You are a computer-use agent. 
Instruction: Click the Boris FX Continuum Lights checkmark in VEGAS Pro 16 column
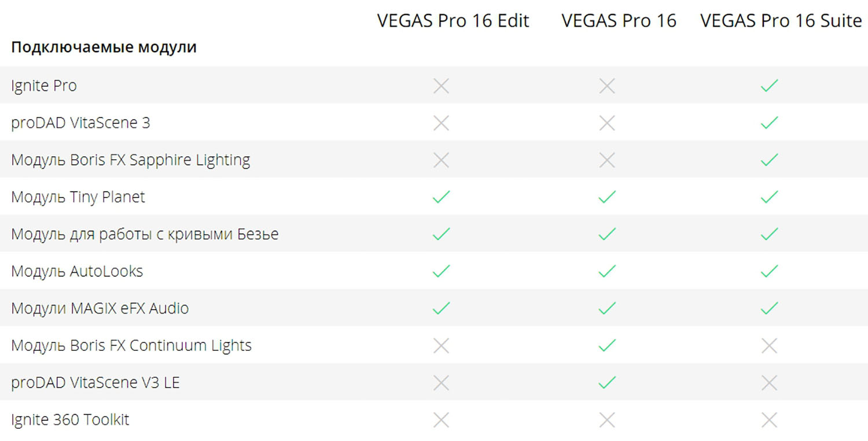[x=607, y=346]
